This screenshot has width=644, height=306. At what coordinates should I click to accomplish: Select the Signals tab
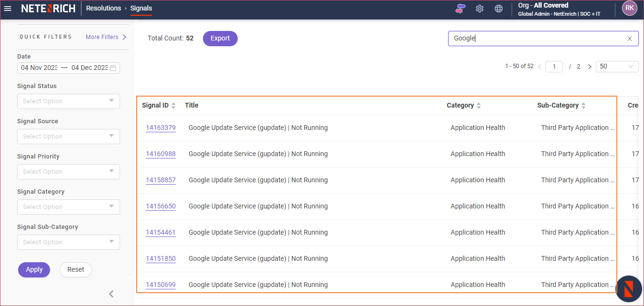point(141,8)
